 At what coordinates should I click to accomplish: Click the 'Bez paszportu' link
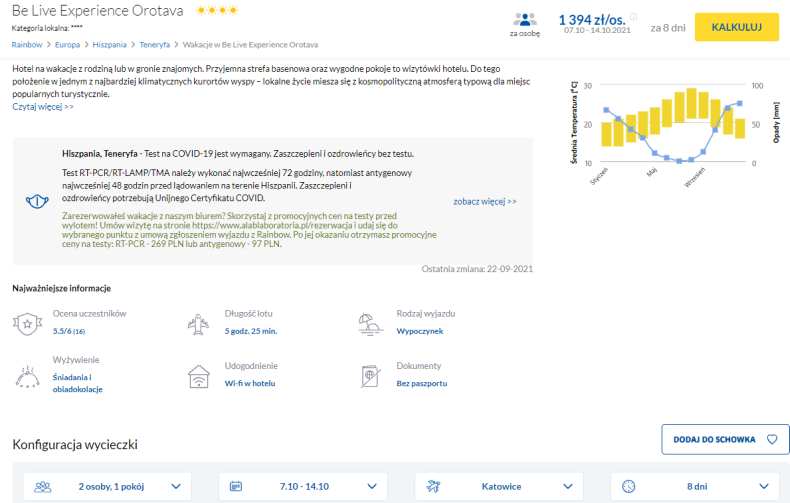click(x=422, y=384)
